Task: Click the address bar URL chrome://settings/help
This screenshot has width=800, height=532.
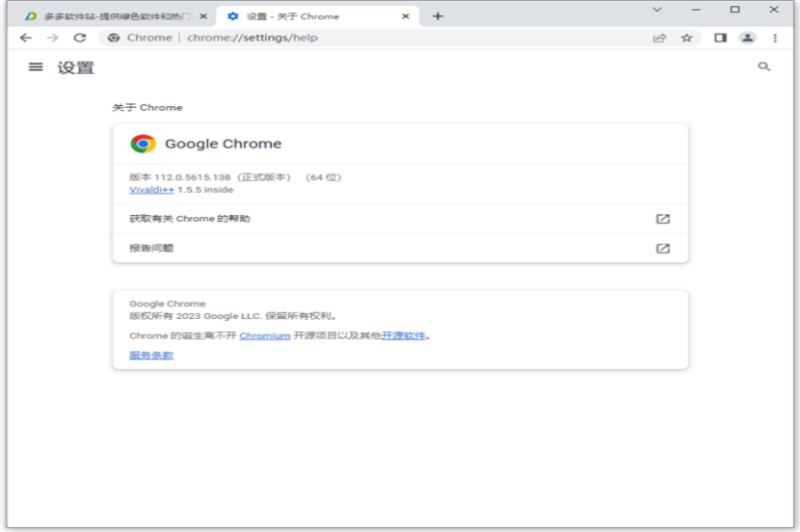Action: [x=253, y=38]
